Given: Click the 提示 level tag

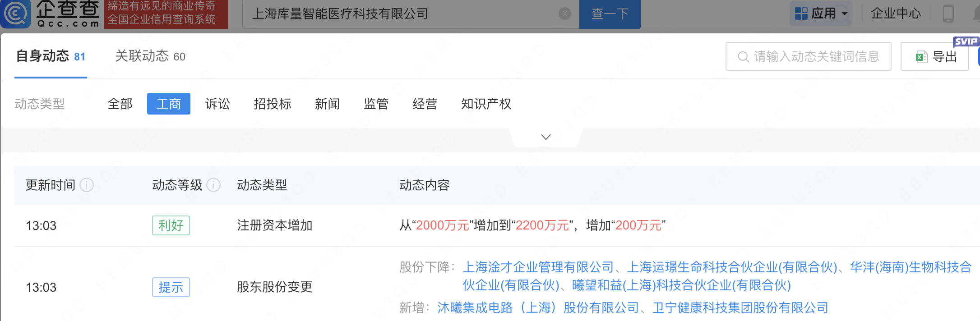Looking at the screenshot, I should pos(171,287).
